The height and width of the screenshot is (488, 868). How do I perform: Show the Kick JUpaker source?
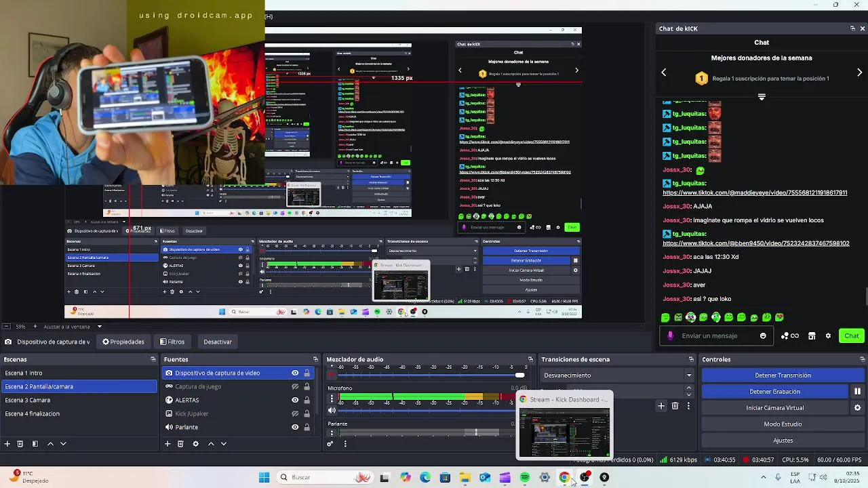pos(295,413)
